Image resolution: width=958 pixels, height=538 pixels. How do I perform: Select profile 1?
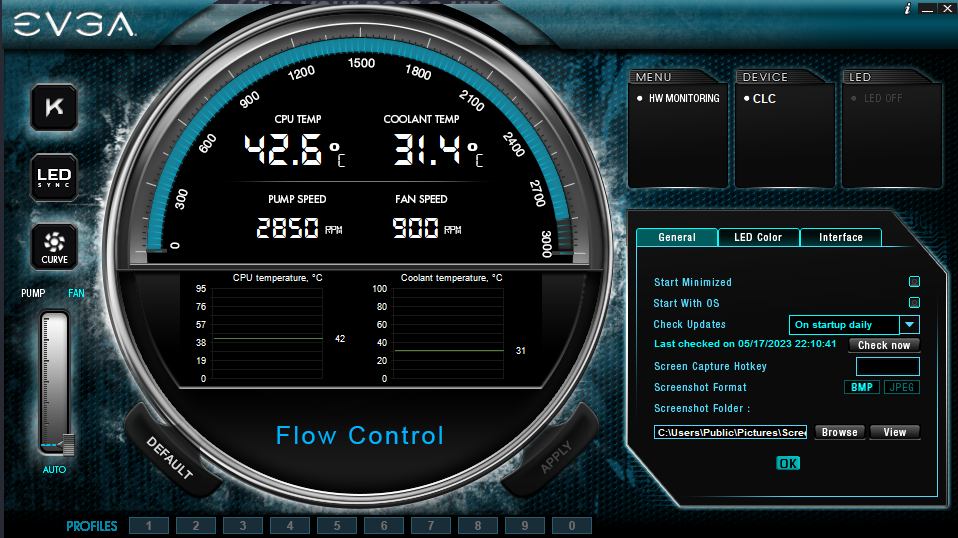coord(148,526)
